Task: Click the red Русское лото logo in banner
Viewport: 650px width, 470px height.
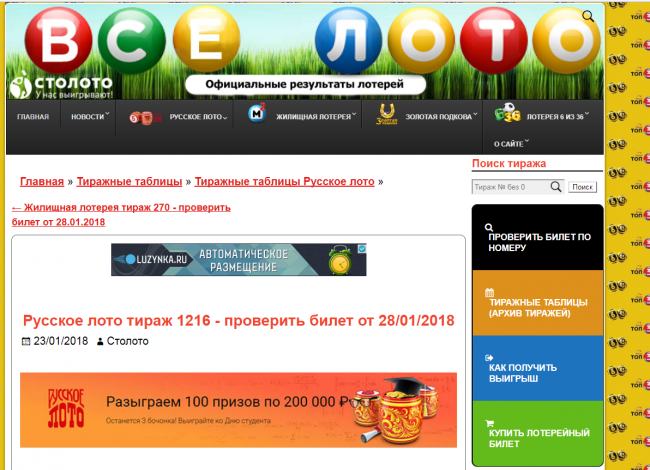Action: (66, 408)
